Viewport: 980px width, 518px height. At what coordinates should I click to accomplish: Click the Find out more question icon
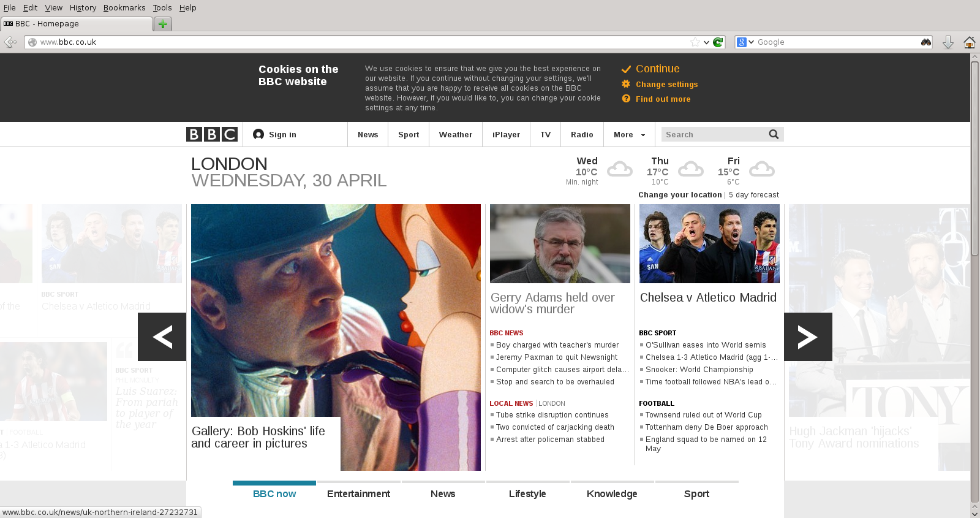(x=626, y=99)
